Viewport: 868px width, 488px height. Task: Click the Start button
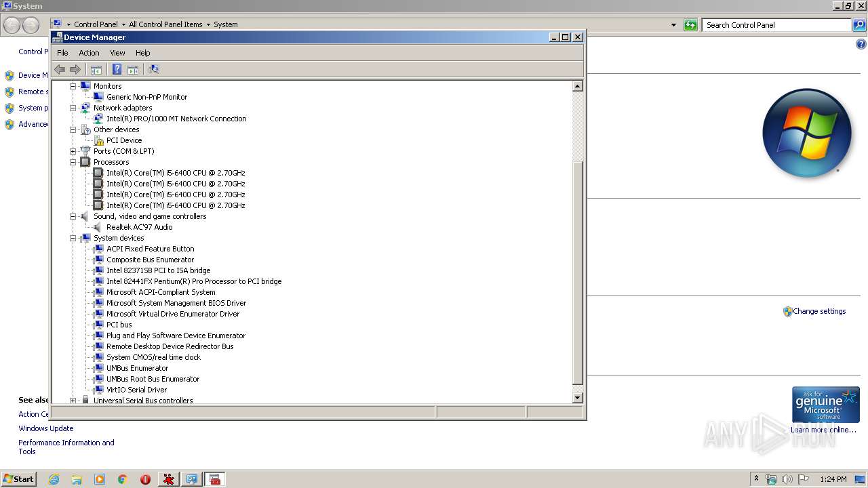pos(18,479)
